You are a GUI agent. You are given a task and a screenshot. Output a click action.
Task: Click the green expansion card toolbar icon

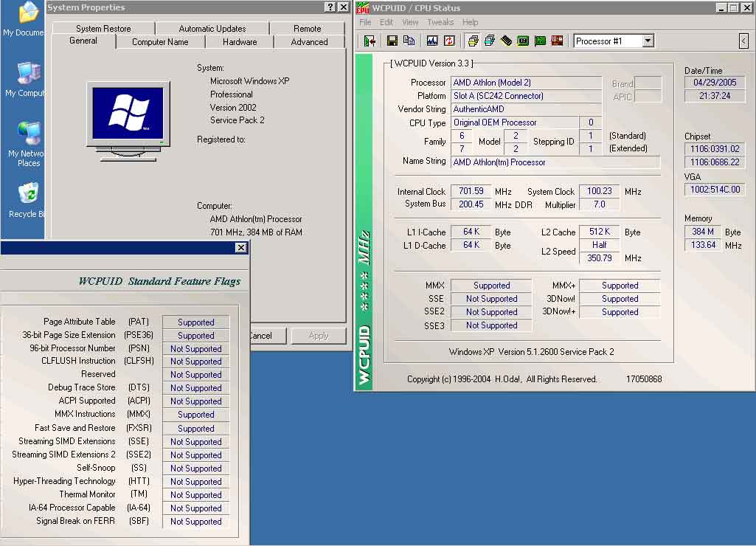pyautogui.click(x=540, y=41)
